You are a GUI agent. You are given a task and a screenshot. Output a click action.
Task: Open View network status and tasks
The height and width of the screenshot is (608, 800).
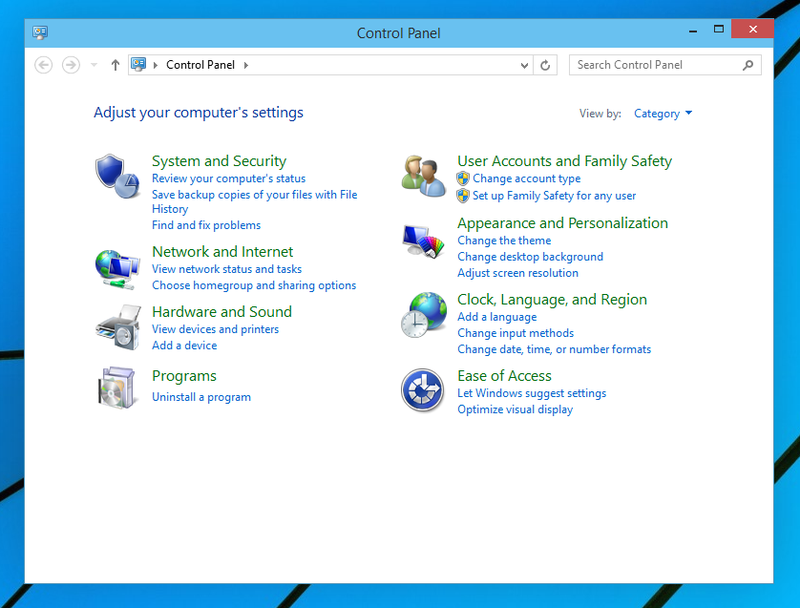coord(227,269)
